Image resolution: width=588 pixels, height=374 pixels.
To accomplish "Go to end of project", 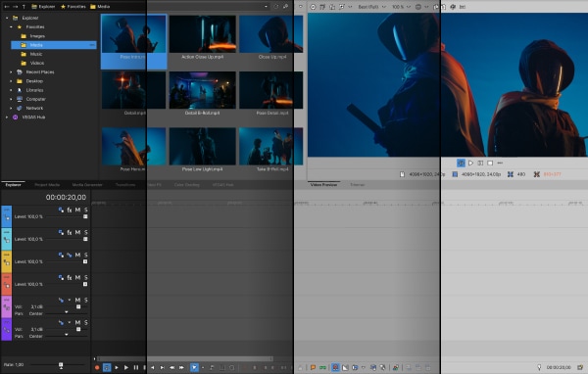I will (x=163, y=368).
